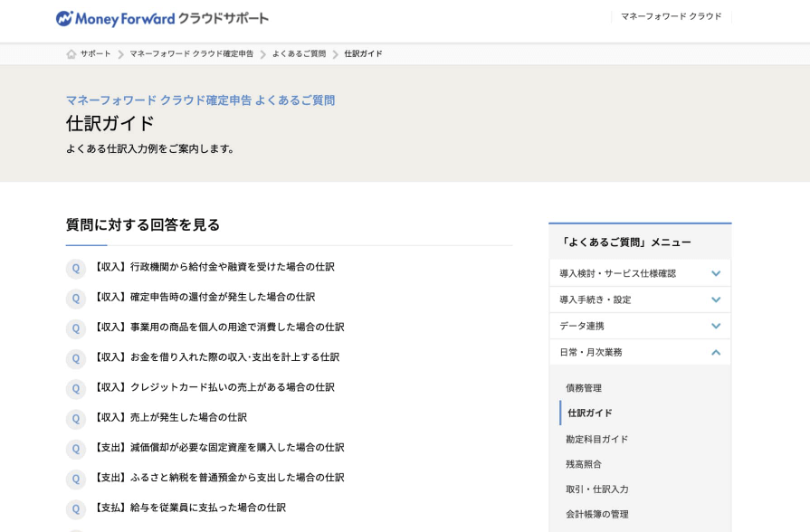Open the Money Forward クラウドサポート logo
The width and height of the screenshot is (810, 532).
click(162, 19)
